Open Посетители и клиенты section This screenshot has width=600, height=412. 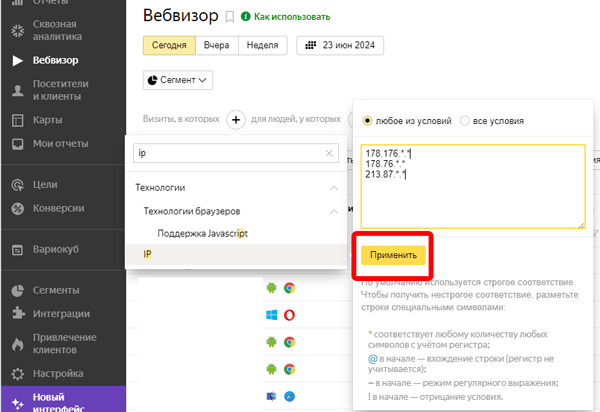pos(60,90)
